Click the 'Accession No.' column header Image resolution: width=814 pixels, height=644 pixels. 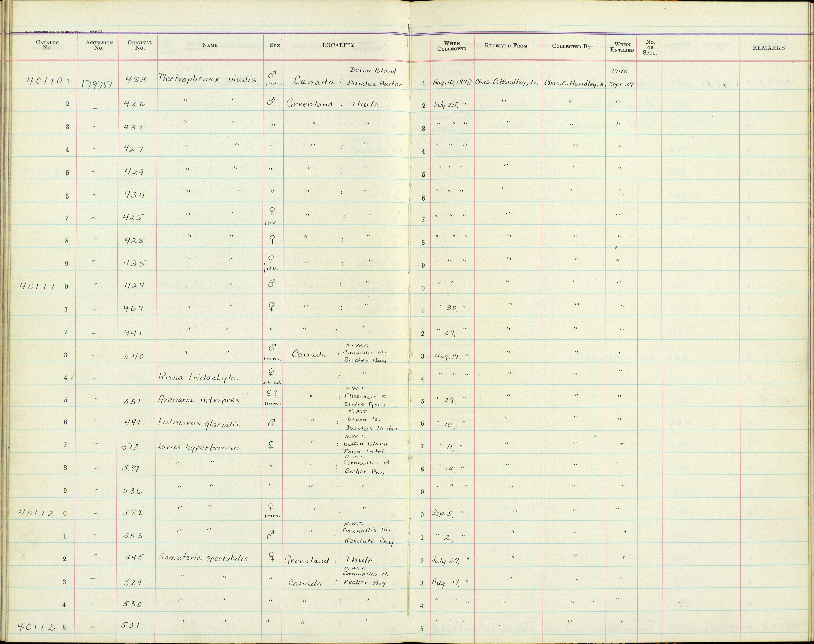coord(99,45)
